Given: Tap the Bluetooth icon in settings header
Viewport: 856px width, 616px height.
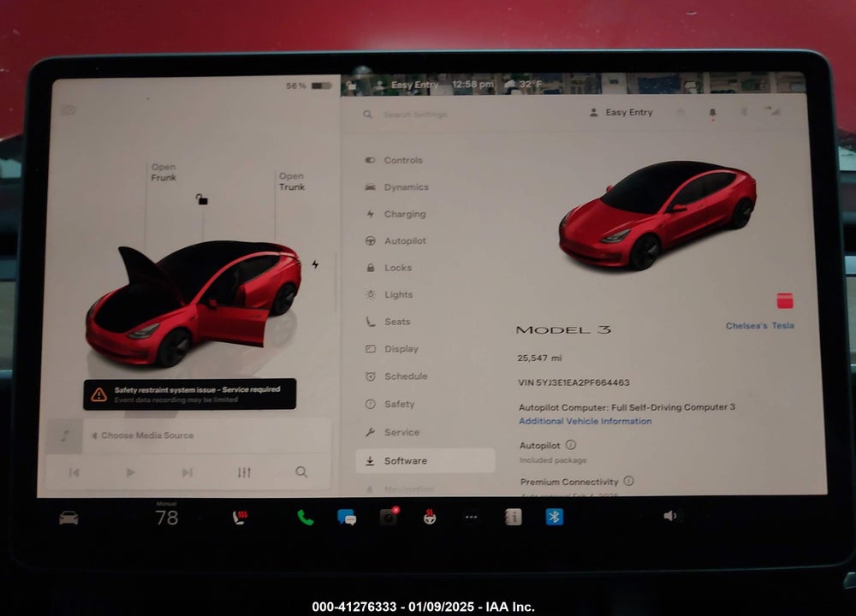Looking at the screenshot, I should pos(744,112).
